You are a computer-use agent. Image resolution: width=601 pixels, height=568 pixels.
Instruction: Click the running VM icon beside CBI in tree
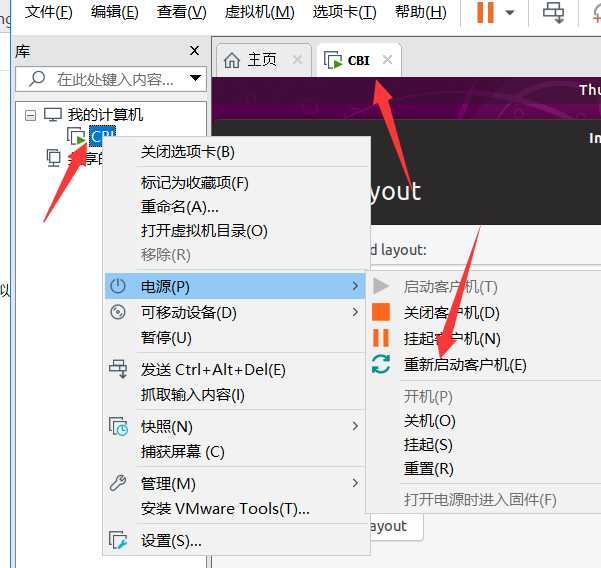tap(76, 135)
